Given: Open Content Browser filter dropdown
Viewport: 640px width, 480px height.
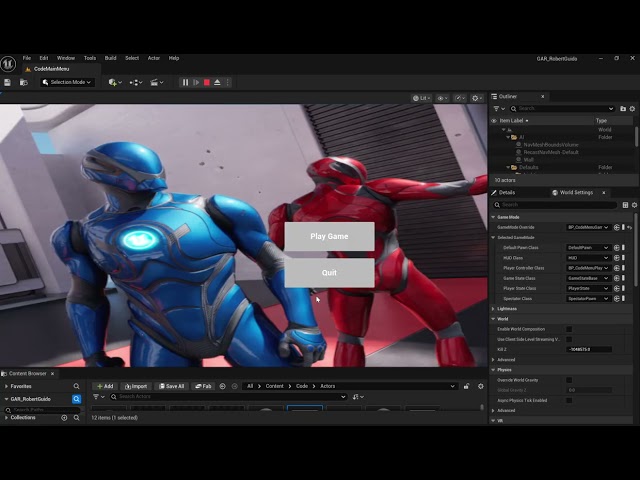Looking at the screenshot, I should click(98, 397).
